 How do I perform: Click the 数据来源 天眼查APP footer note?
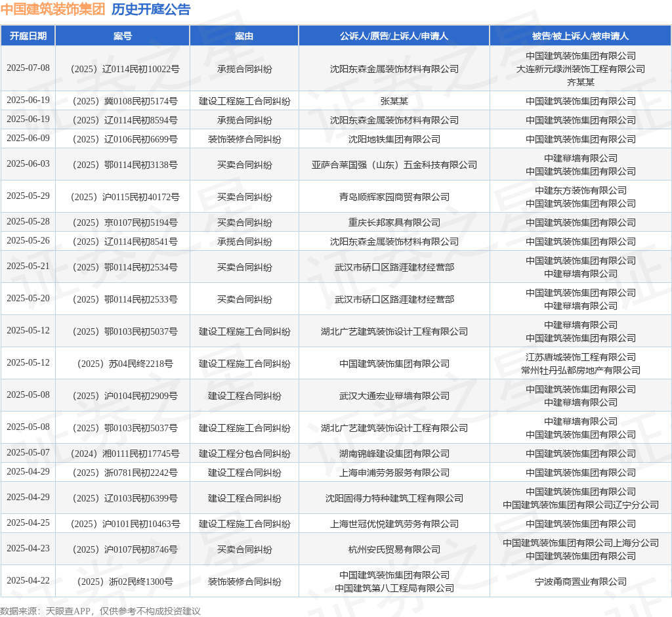(100, 611)
